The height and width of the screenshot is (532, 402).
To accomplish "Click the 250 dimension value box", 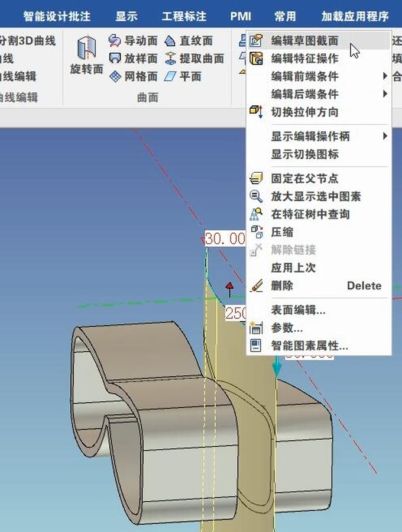I will (236, 313).
